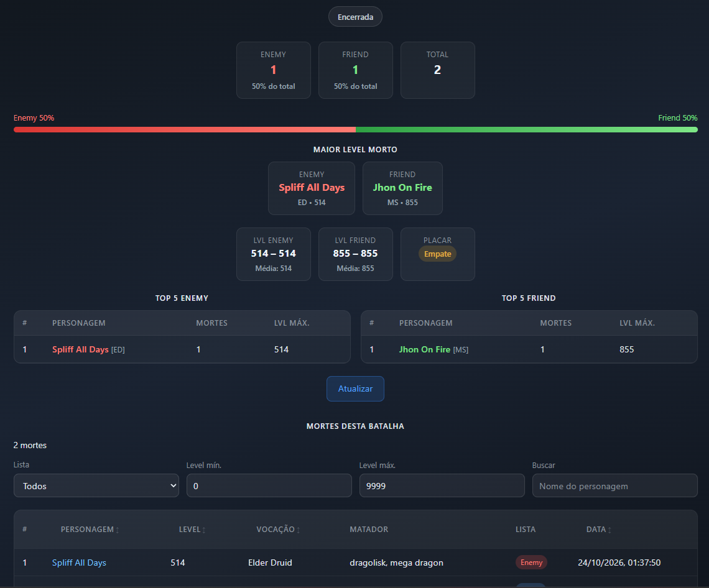This screenshot has height=588, width=709.
Task: Click the LISTA column header
Action: click(526, 529)
